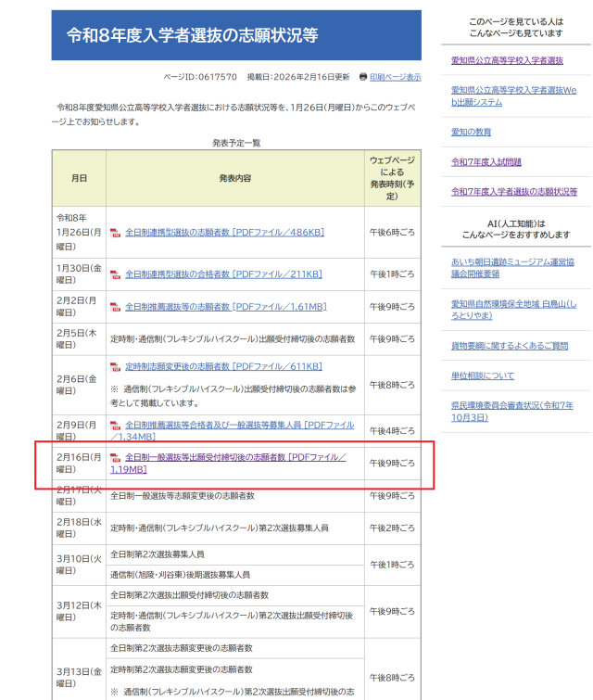Viewport: 593px width, 700px height.
Task: Open 令和7年度入学者選抜の志願状況等 link
Action: pyautogui.click(x=513, y=191)
